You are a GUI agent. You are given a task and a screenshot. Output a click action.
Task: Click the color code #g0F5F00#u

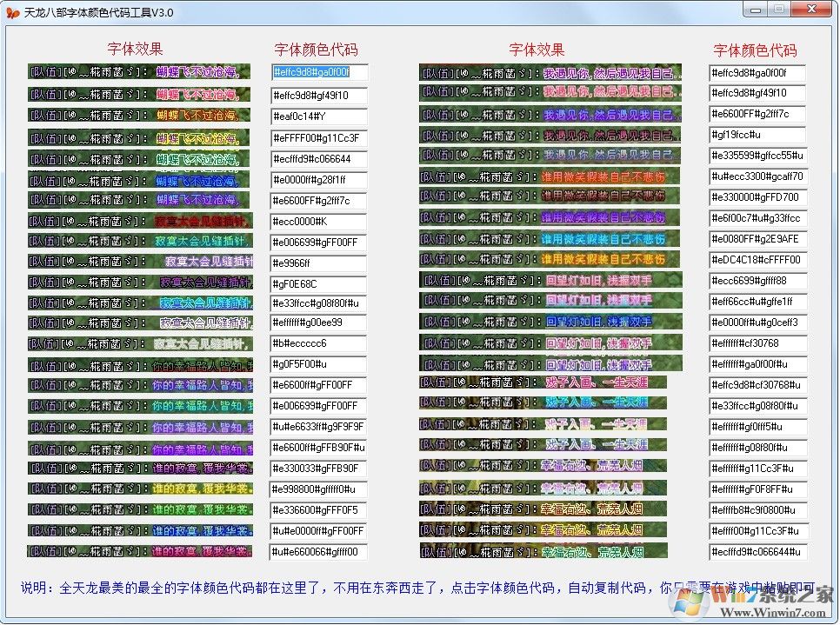pos(318,365)
